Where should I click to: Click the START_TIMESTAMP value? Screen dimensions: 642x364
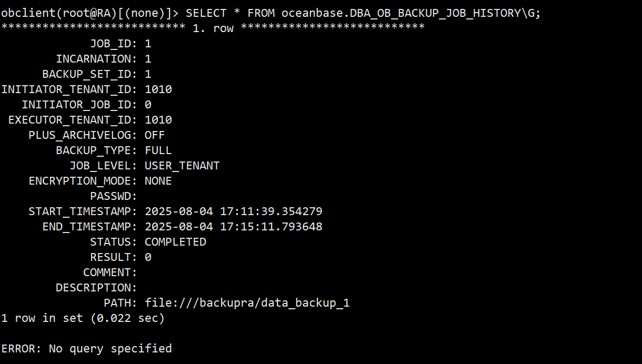coord(234,211)
